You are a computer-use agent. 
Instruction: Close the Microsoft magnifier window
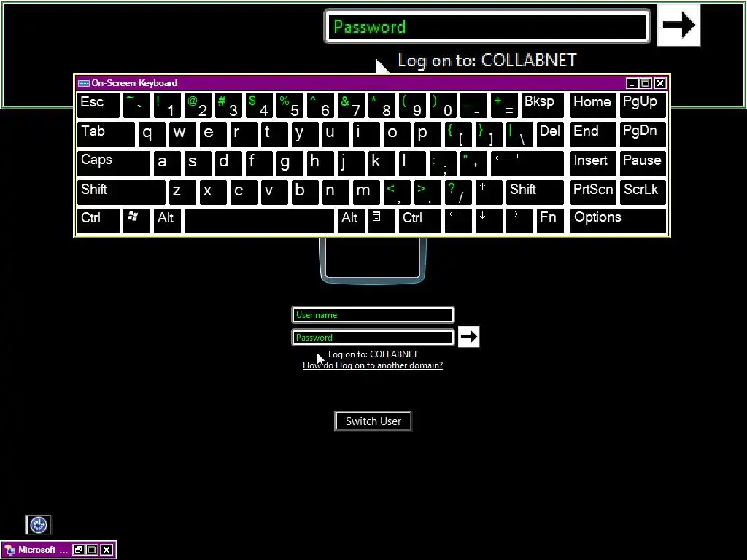(x=107, y=550)
